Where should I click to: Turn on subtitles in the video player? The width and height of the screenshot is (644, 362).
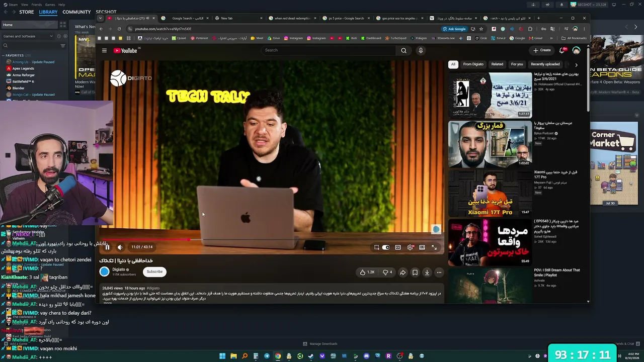398,247
